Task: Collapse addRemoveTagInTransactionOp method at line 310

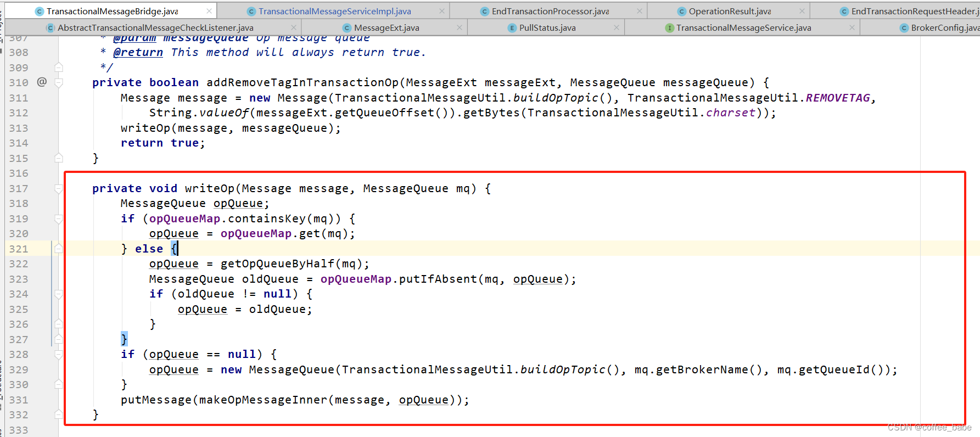Action: tap(59, 82)
